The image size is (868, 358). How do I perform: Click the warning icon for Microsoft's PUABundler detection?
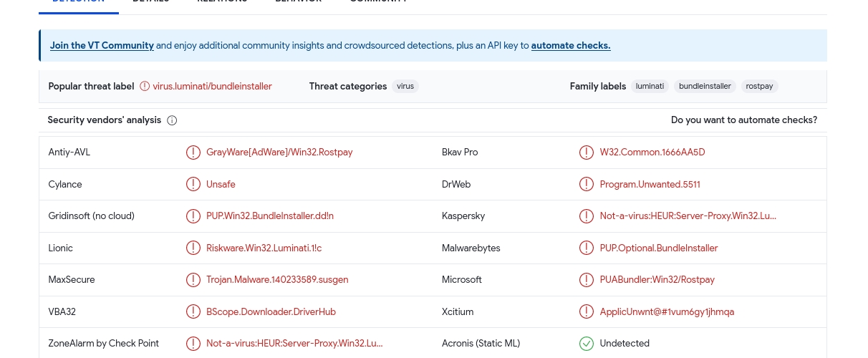[587, 279]
